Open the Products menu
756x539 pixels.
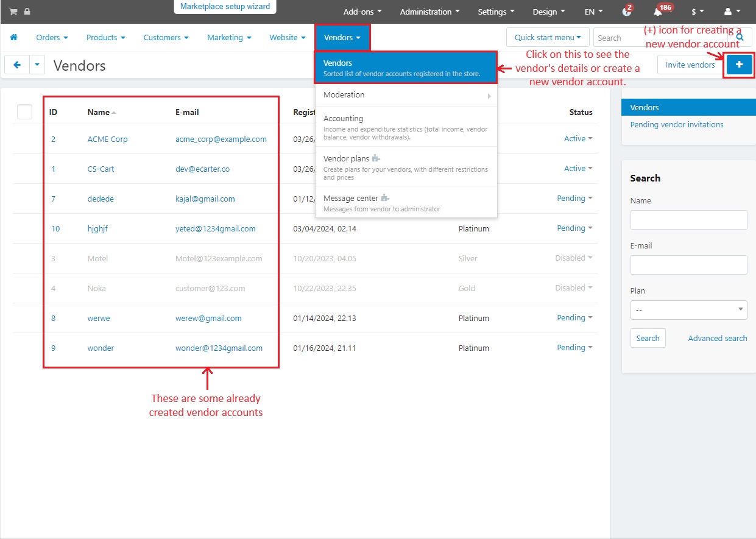pos(105,37)
